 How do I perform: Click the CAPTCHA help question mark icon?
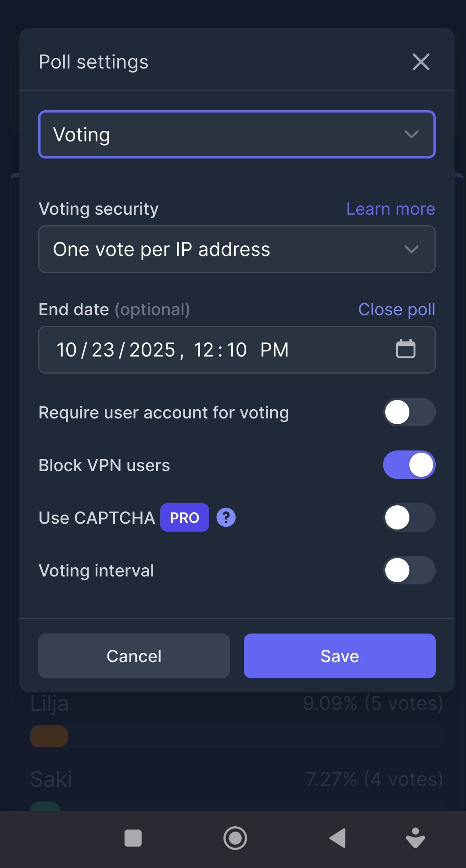point(226,518)
